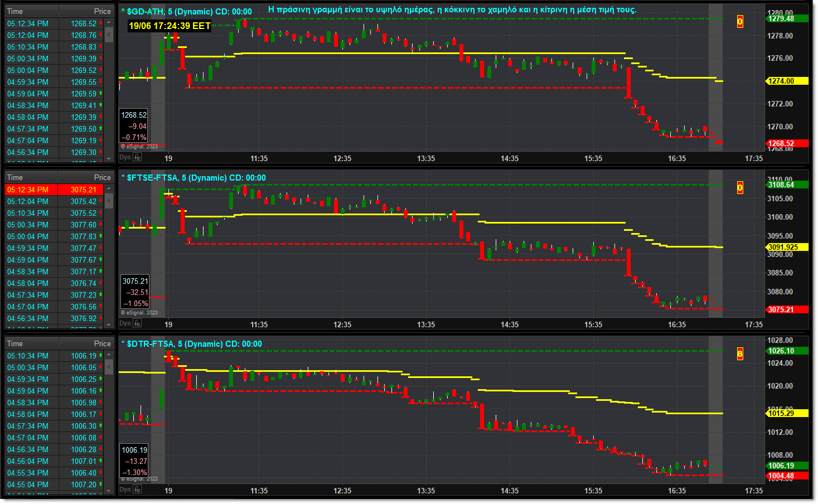Screen dimensions: 818x504
Task: Select the 05:12:04 PM row priced 1268.76
Action: [x=55, y=35]
